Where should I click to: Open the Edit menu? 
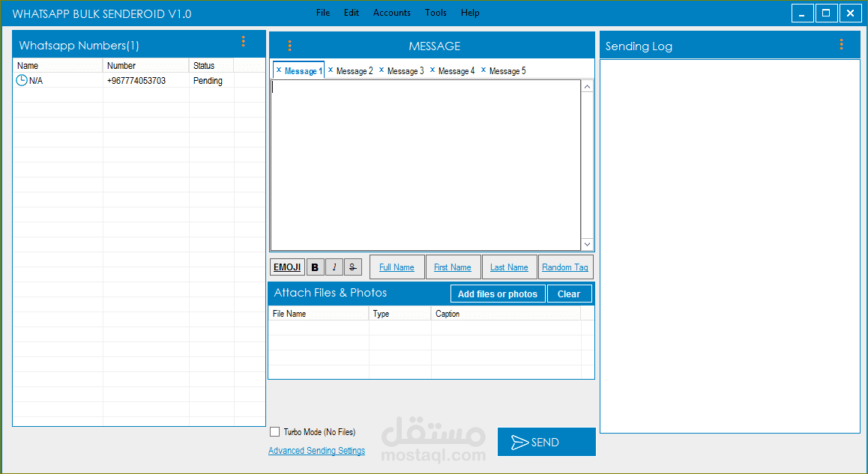[x=352, y=13]
